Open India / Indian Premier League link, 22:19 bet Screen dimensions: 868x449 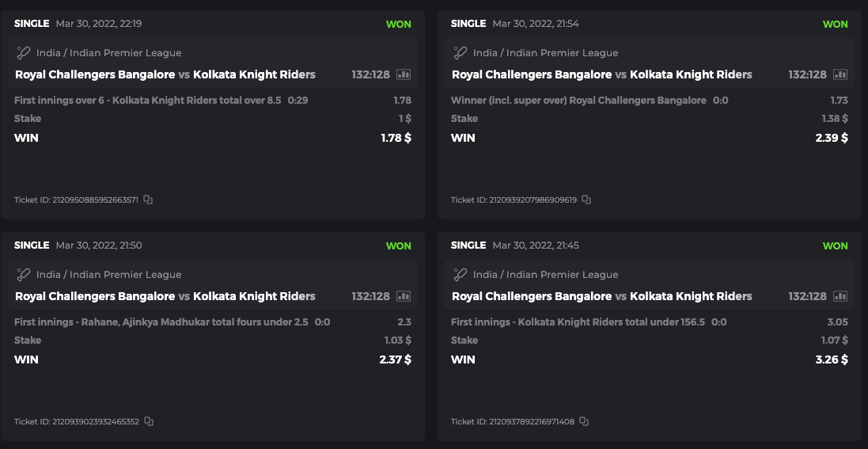pos(109,53)
